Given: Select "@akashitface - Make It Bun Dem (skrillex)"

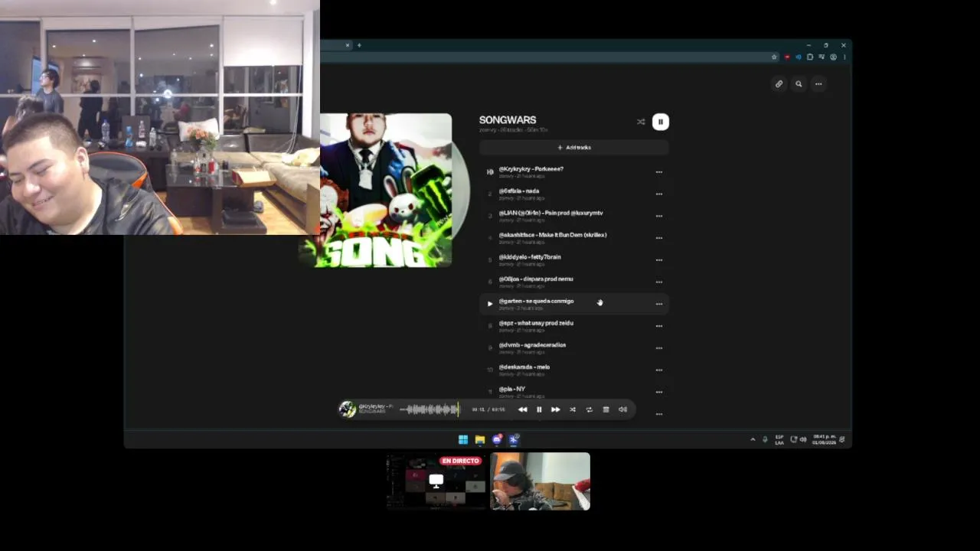Looking at the screenshot, I should click(x=553, y=235).
